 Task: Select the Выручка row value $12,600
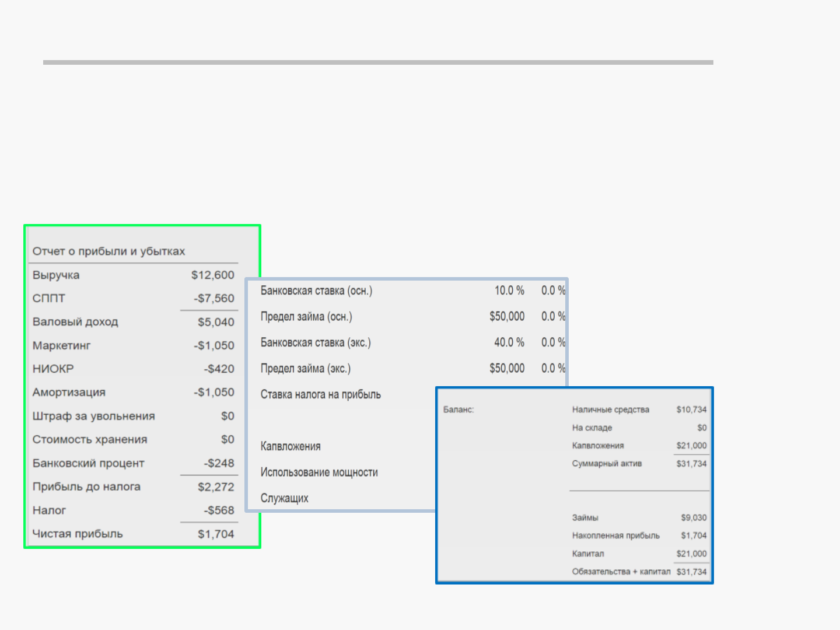(x=212, y=275)
